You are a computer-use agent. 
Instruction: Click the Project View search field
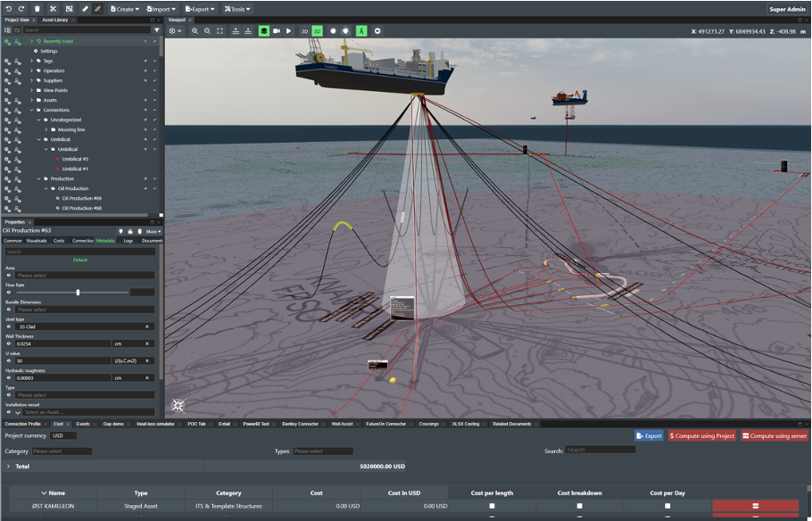tap(87, 30)
